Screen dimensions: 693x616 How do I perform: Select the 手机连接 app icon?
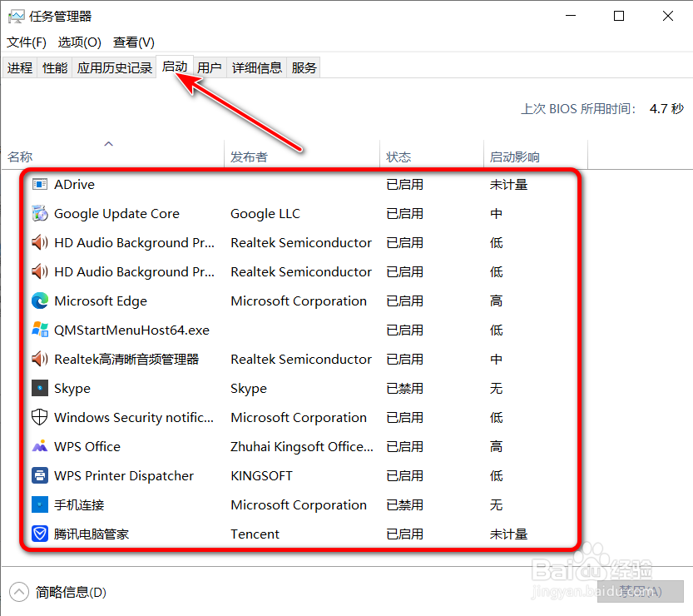pos(39,504)
